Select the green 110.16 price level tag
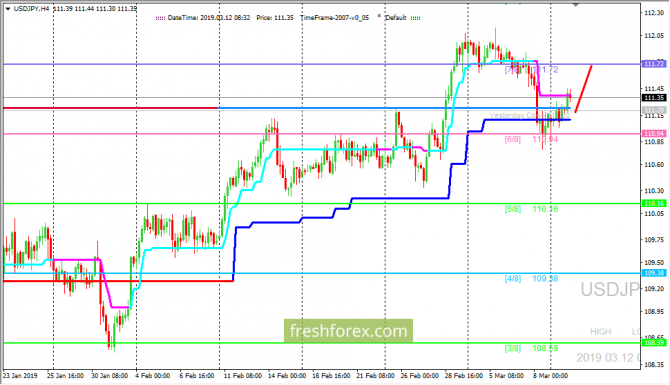The width and height of the screenshot is (670, 385). [654, 203]
